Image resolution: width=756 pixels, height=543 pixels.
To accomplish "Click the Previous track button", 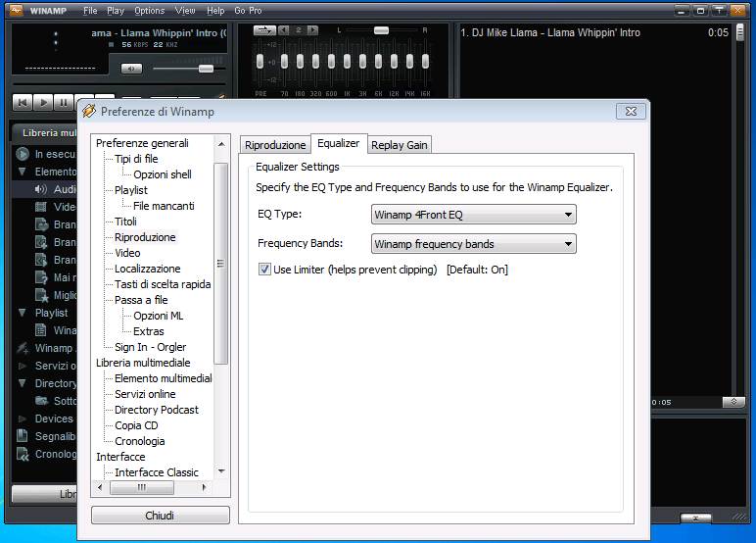I will [22, 102].
